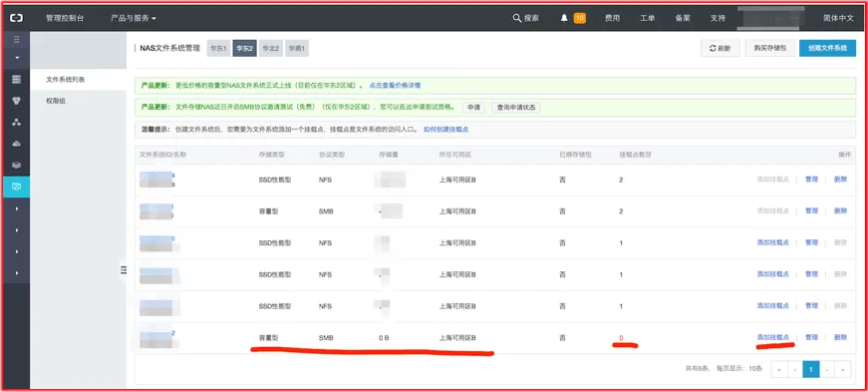
Task: Click 存储类型 column header
Action: [272, 155]
